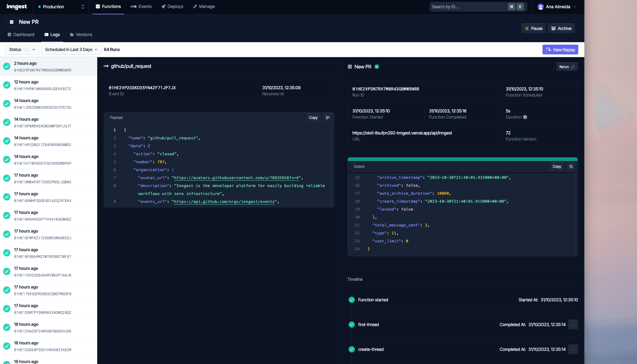Viewport: 637px width, 364px height.
Task: Select run 01HE17GV23Q64GHRYBK3P16BJR
Action: [x=49, y=272]
